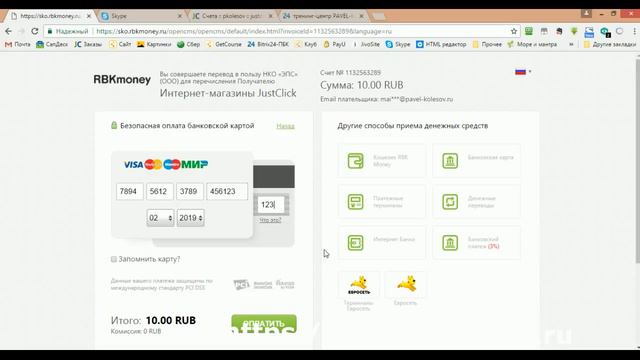Open the expiry month dropdown showing 02

(x=160, y=218)
